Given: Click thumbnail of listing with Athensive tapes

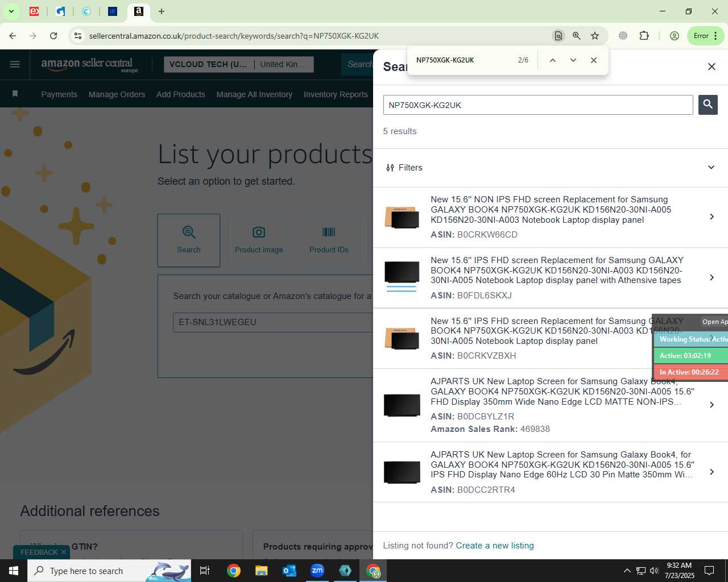Looking at the screenshot, I should [x=402, y=277].
